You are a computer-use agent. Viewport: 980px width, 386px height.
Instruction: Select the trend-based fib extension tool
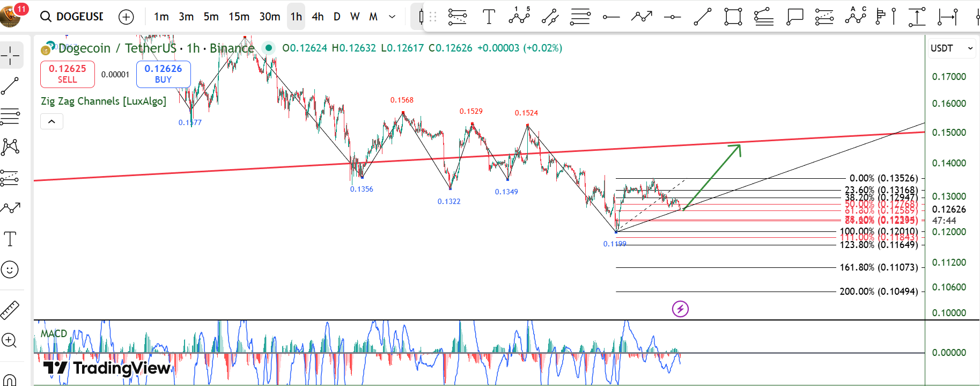click(764, 17)
